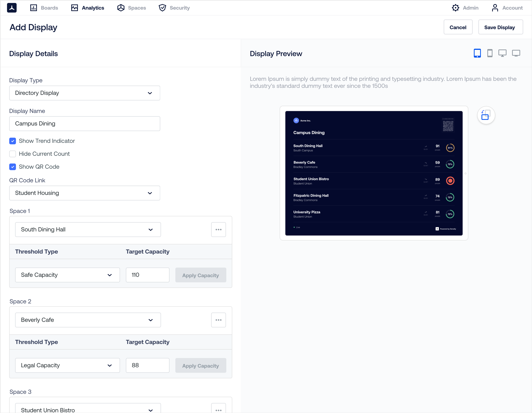Expand the QR Code Link dropdown
This screenshot has height=413, width=532.
click(x=85, y=193)
